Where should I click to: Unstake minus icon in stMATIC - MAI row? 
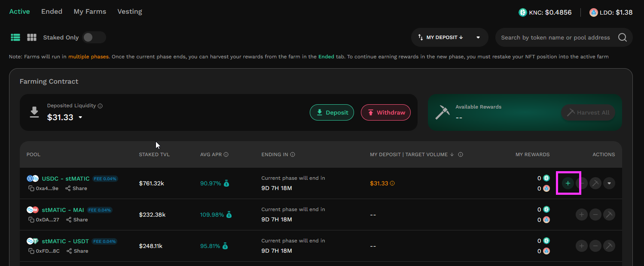click(595, 215)
